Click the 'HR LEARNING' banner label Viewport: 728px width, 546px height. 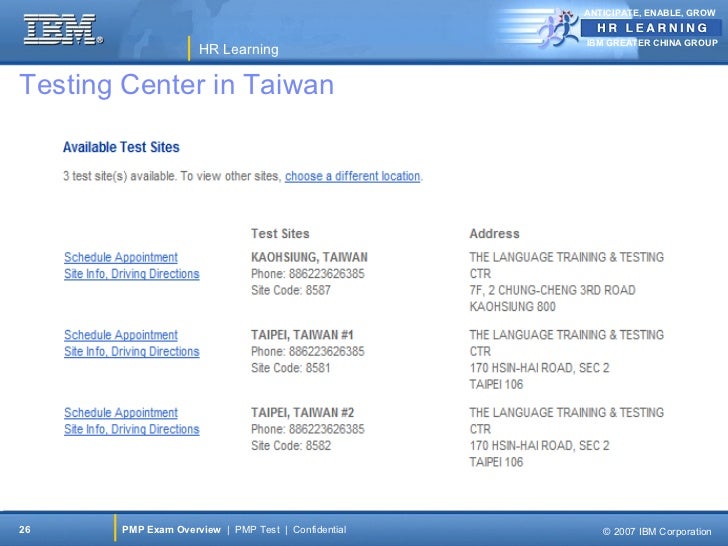tap(651, 28)
